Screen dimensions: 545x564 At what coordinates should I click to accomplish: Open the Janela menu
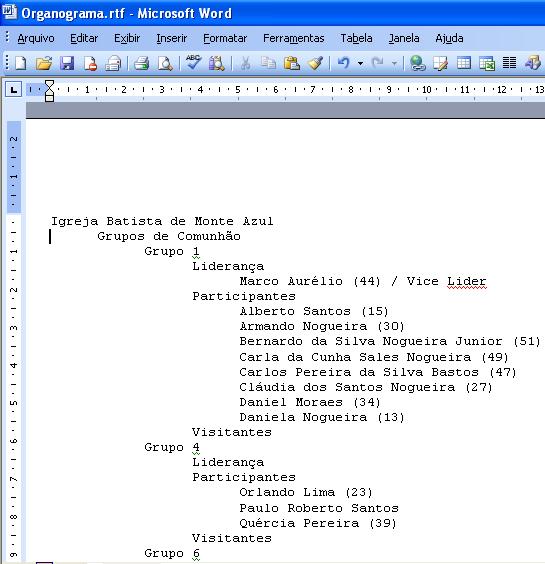point(404,38)
